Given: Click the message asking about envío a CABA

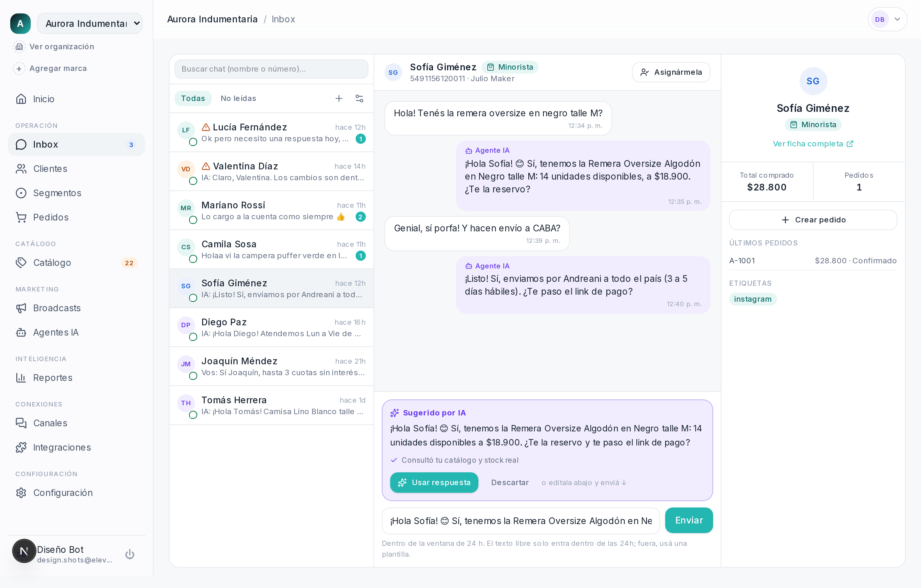Looking at the screenshot, I should pyautogui.click(x=477, y=234).
